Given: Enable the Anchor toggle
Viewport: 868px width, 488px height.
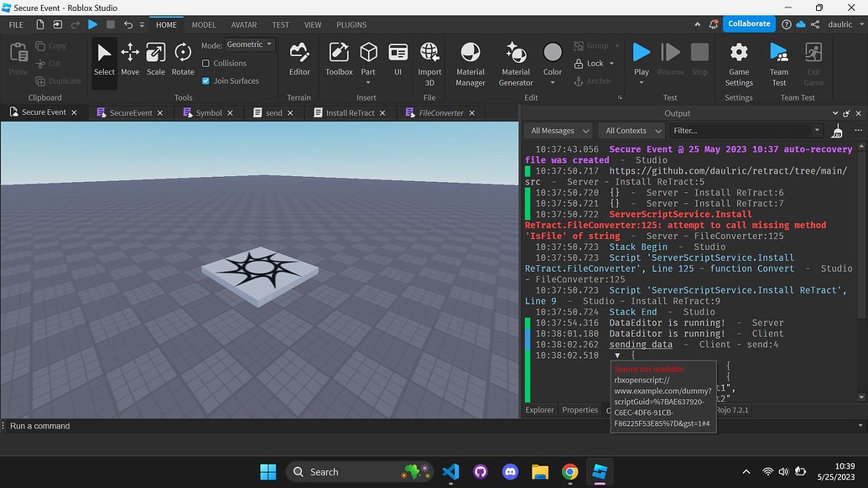Looking at the screenshot, I should (x=595, y=80).
